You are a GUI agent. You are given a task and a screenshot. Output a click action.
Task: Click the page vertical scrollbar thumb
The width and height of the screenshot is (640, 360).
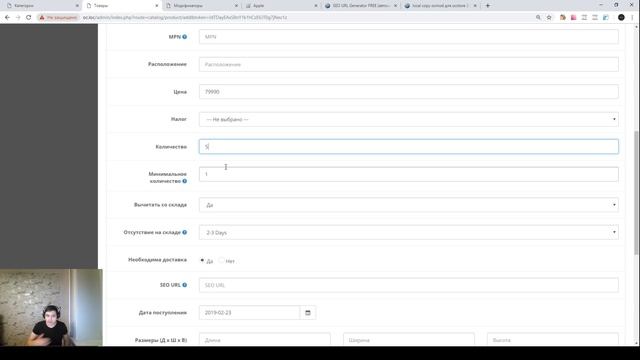click(x=636, y=193)
